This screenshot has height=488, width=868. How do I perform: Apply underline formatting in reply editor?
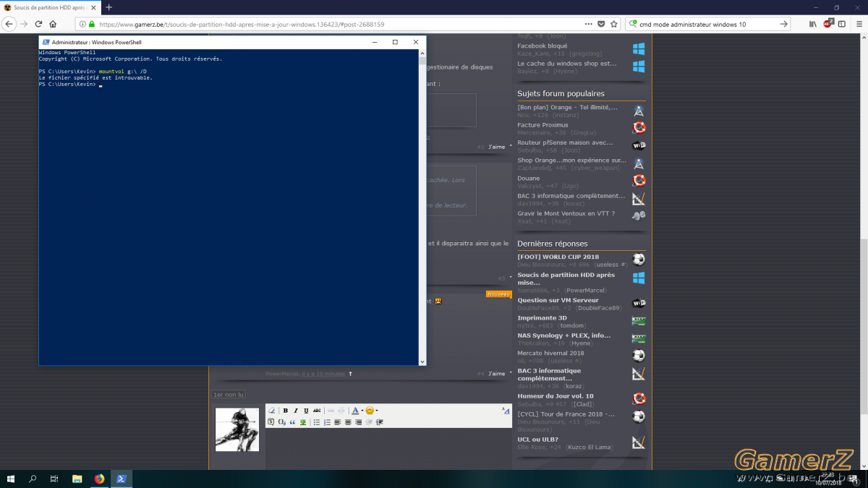coord(306,411)
